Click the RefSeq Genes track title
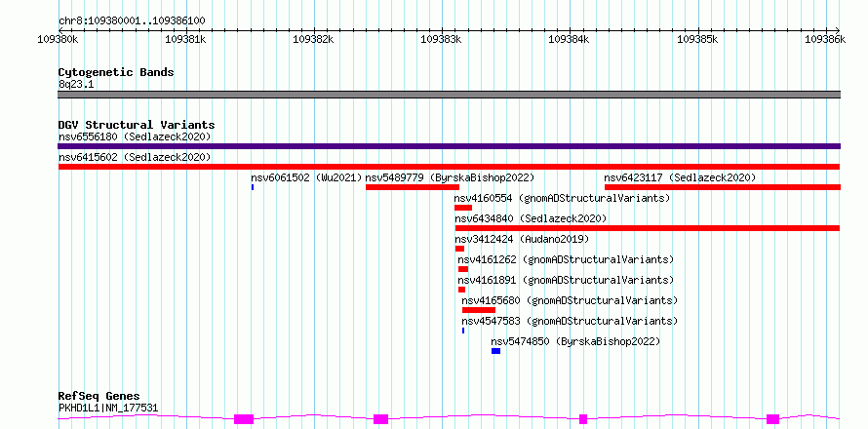The width and height of the screenshot is (868, 429). point(99,397)
